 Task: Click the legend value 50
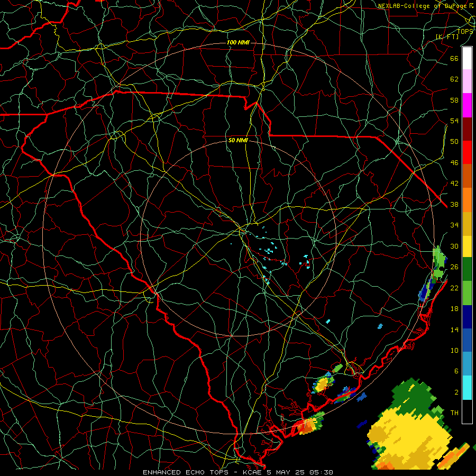point(454,141)
